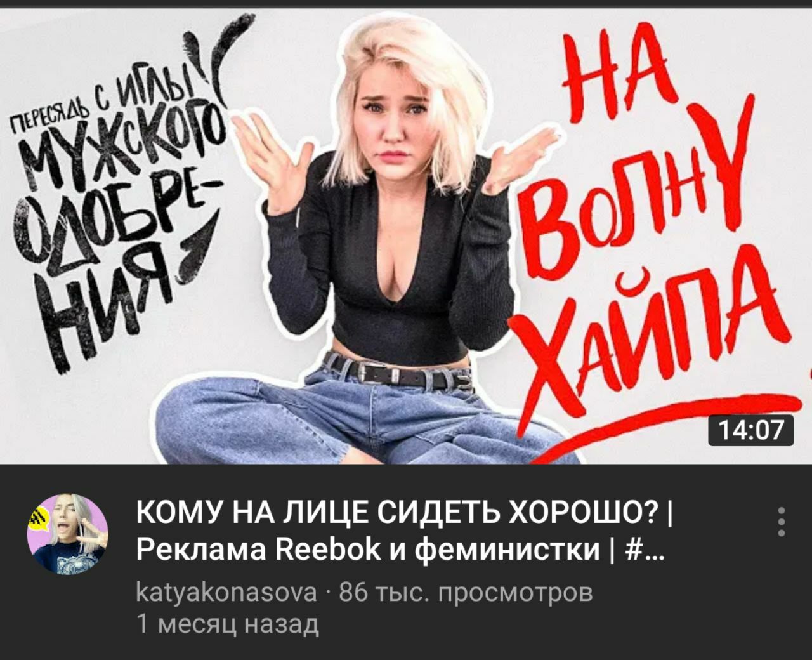This screenshot has width=812, height=660.
Task: Click the katyakonasova channel name
Action: pos(227,592)
